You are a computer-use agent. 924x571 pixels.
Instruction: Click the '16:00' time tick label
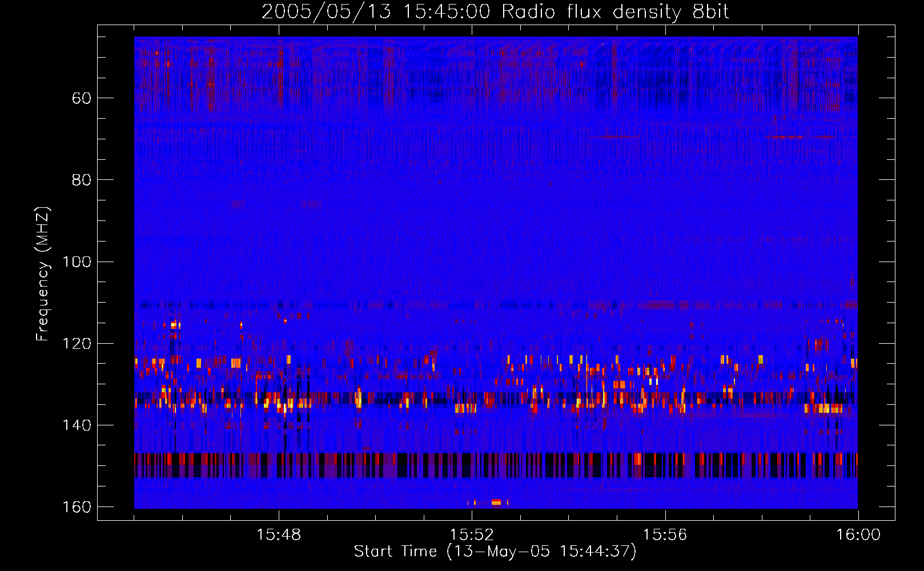[858, 535]
